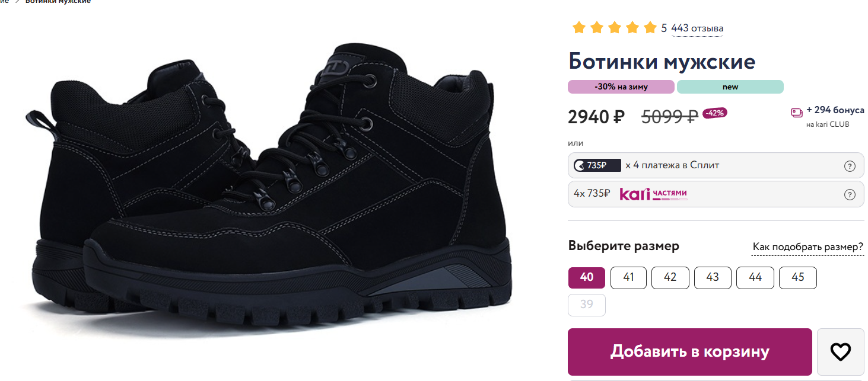Choose size 45 option
Image resolution: width=868 pixels, height=381 pixels.
[x=797, y=277]
